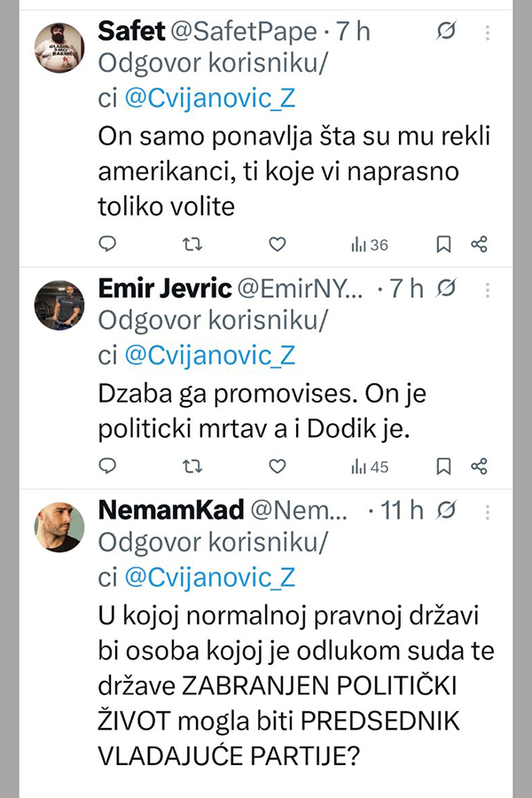Open @Cvijanovic_Z mention in NemamKad's reply
Viewport: 532px width, 798px height.
(209, 577)
